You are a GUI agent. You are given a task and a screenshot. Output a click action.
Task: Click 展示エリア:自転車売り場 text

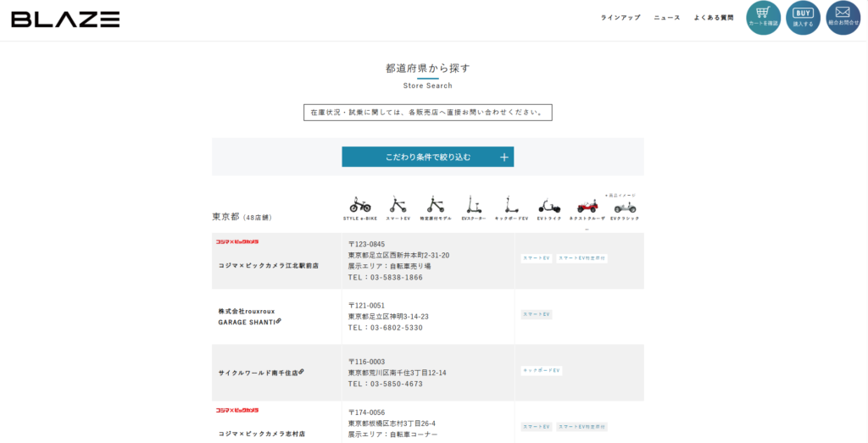click(390, 267)
